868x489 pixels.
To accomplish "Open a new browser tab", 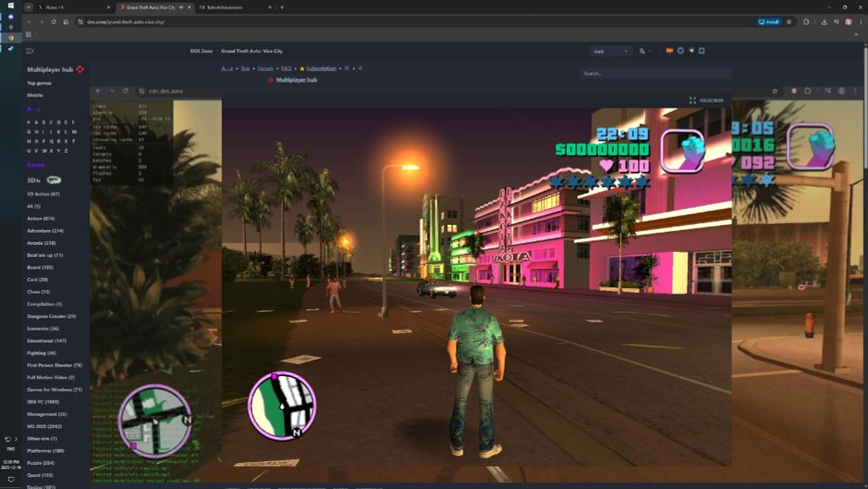I will pos(282,7).
